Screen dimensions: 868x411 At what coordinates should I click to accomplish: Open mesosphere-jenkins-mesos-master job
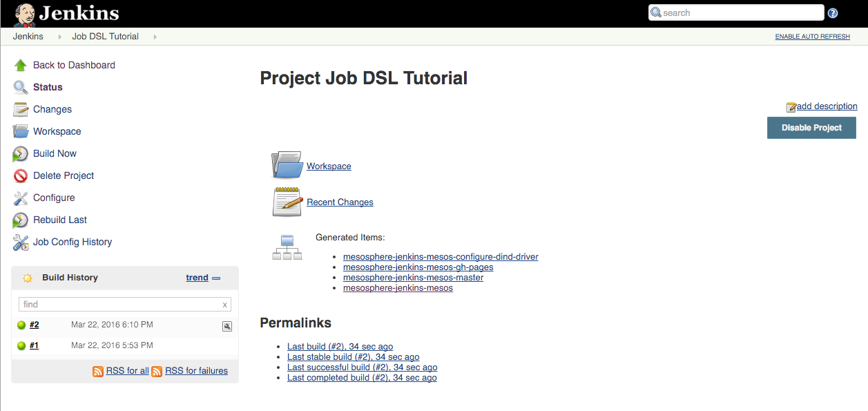pos(413,278)
